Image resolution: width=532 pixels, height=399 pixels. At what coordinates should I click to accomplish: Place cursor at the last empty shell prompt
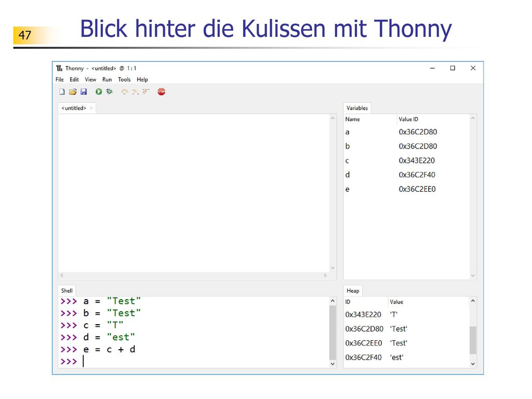83,362
